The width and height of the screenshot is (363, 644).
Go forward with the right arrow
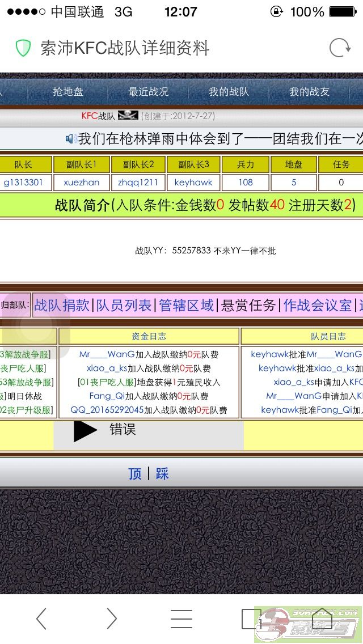pyautogui.click(x=111, y=618)
